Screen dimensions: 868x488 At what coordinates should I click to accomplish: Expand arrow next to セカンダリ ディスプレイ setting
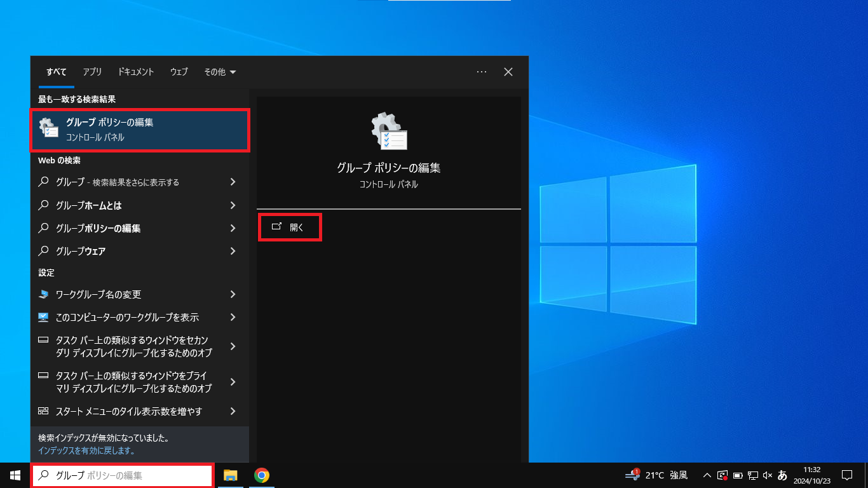point(233,346)
